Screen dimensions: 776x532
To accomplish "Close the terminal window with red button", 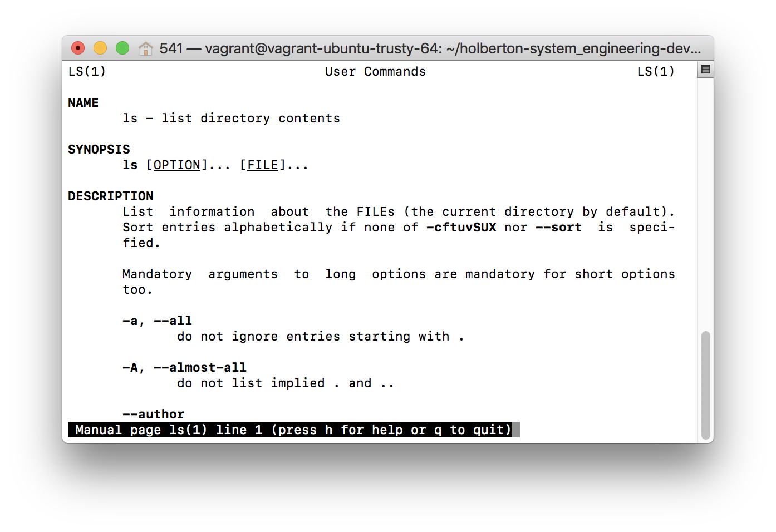I will click(78, 48).
